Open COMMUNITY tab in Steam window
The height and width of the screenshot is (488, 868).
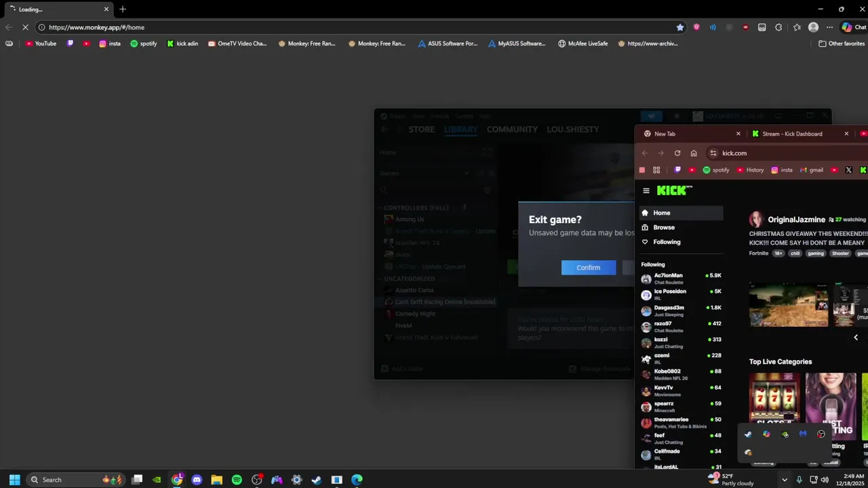512,129
